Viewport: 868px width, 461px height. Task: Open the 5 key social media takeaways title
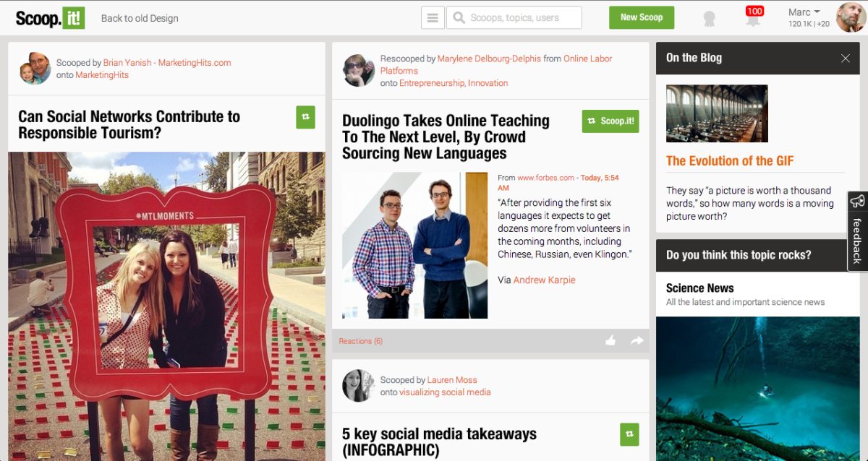[x=440, y=442]
